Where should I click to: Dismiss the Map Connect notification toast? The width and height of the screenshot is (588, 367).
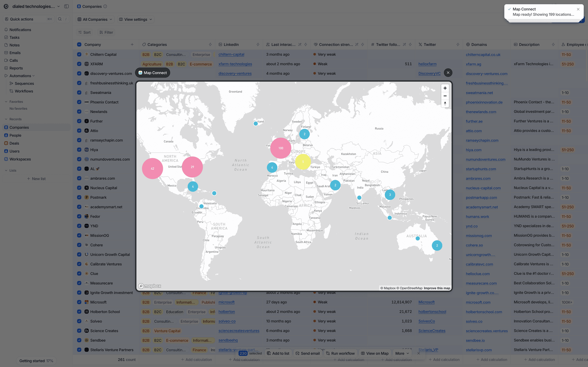click(x=578, y=9)
